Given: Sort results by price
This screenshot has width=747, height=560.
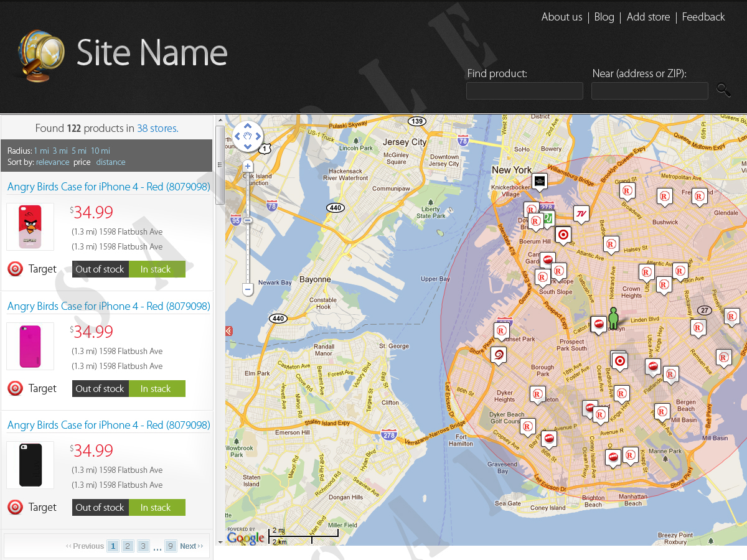Looking at the screenshot, I should (82, 162).
